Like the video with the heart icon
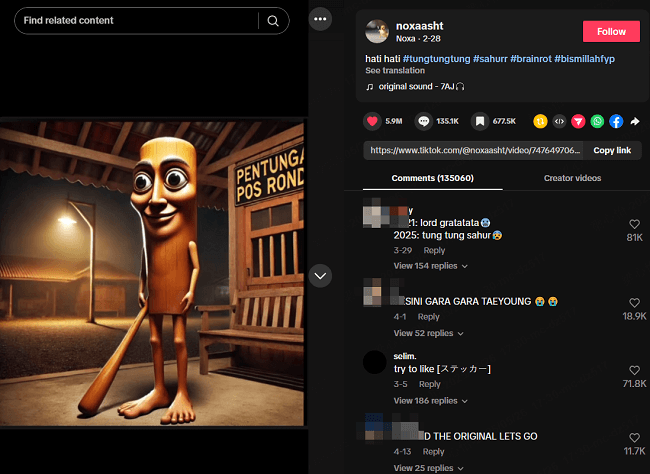This screenshot has width=650, height=474. [372, 121]
